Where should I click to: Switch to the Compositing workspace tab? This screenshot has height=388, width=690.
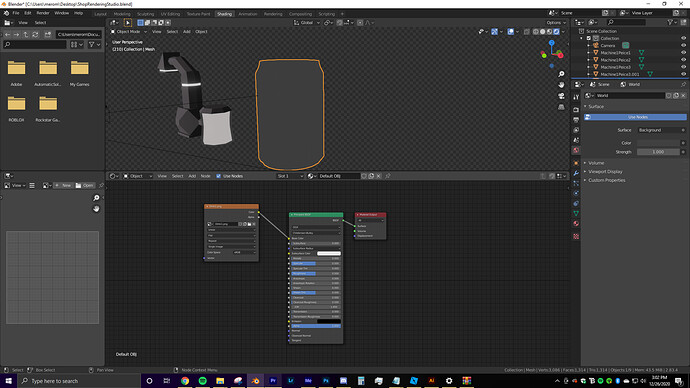tap(300, 14)
